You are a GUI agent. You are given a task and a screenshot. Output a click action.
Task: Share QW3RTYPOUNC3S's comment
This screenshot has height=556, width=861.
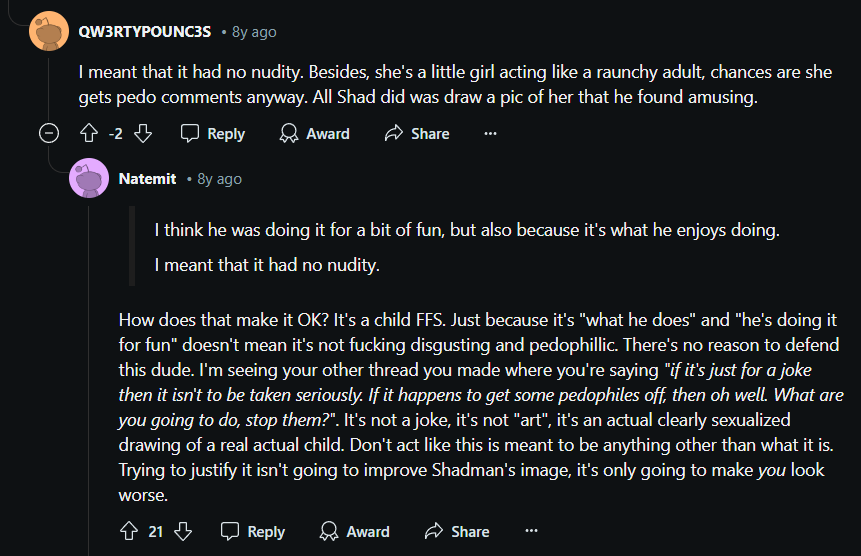(417, 133)
